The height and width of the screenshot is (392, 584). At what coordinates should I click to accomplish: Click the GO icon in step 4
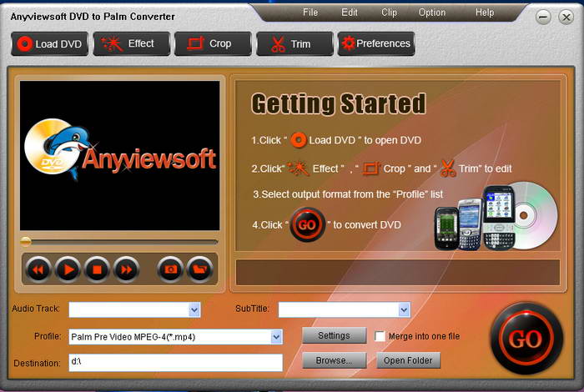point(307,225)
